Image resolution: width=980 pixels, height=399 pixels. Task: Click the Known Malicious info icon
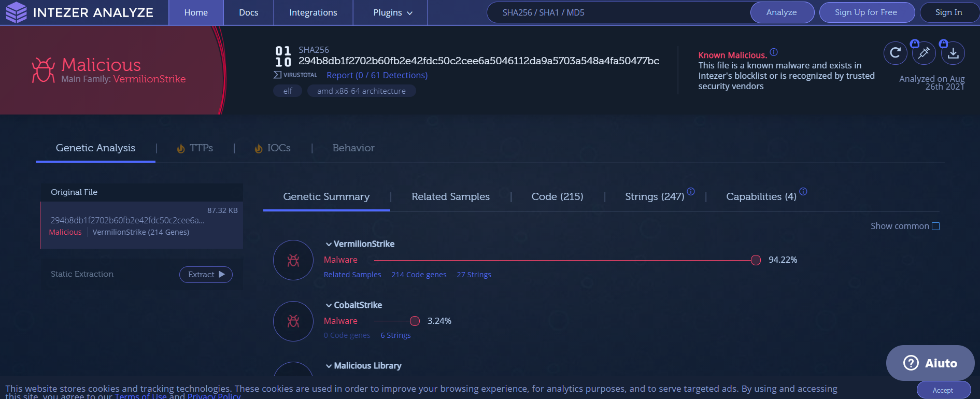pyautogui.click(x=774, y=52)
